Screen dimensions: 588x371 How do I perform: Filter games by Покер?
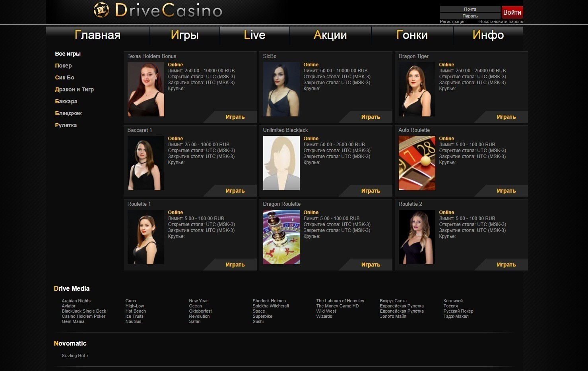pos(63,66)
